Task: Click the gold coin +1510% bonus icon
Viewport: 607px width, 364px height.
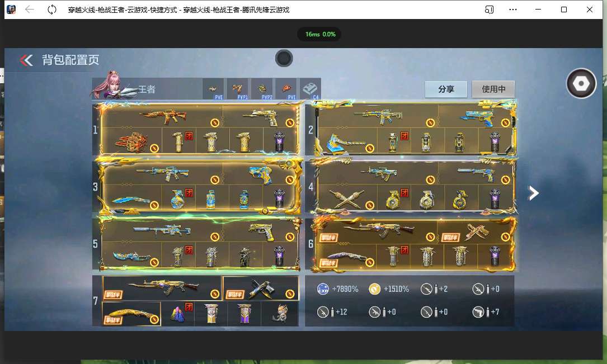Action: (x=375, y=289)
